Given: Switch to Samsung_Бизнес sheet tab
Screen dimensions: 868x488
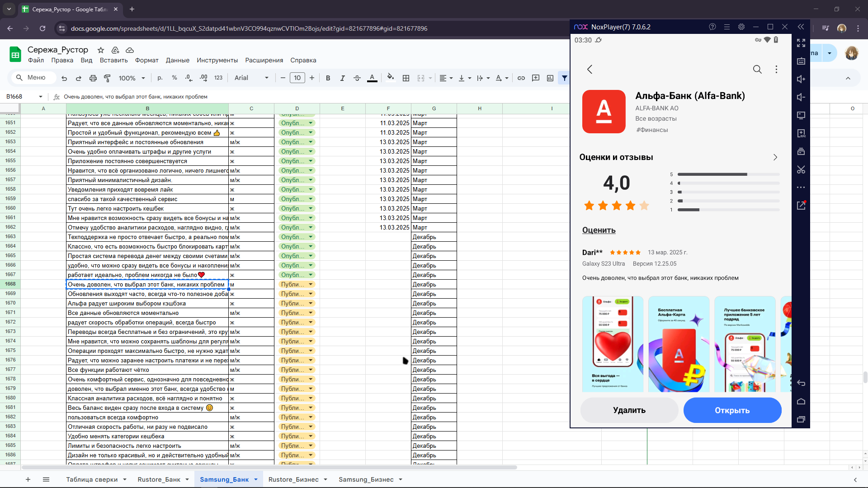Looking at the screenshot, I should click(366, 479).
